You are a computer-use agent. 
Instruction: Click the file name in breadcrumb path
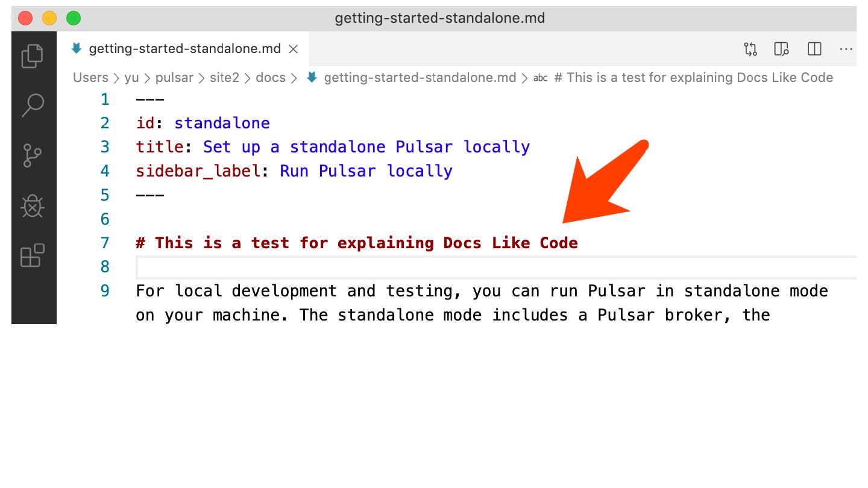420,78
